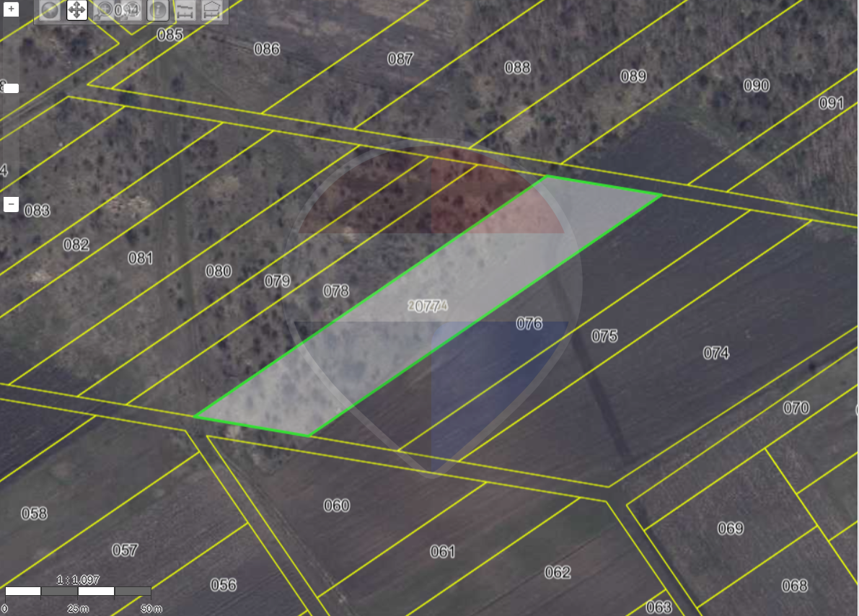This screenshot has height=616, width=859.
Task: Click on parcel 074
Action: (715, 352)
